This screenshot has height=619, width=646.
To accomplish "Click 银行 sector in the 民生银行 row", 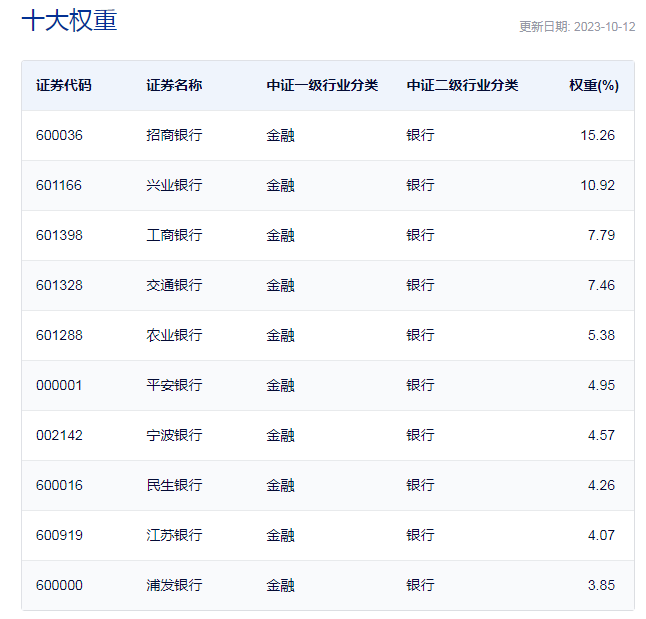I will click(x=420, y=485).
